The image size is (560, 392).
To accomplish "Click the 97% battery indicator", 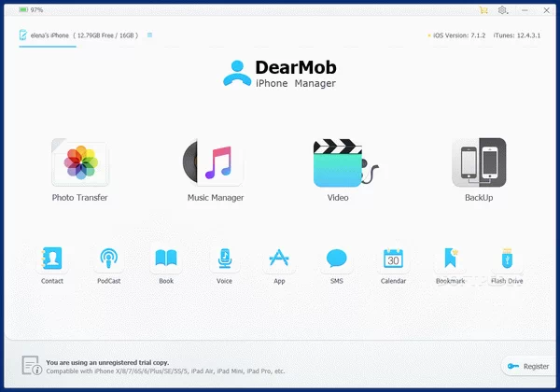I will (31, 10).
